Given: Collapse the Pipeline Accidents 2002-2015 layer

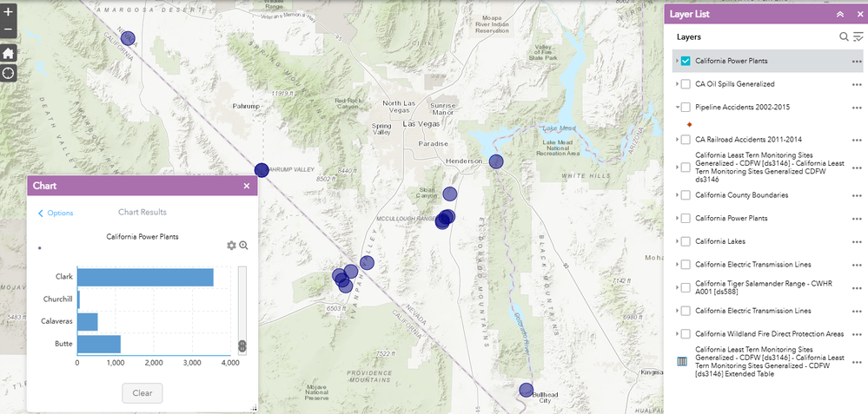Looking at the screenshot, I should (x=677, y=108).
